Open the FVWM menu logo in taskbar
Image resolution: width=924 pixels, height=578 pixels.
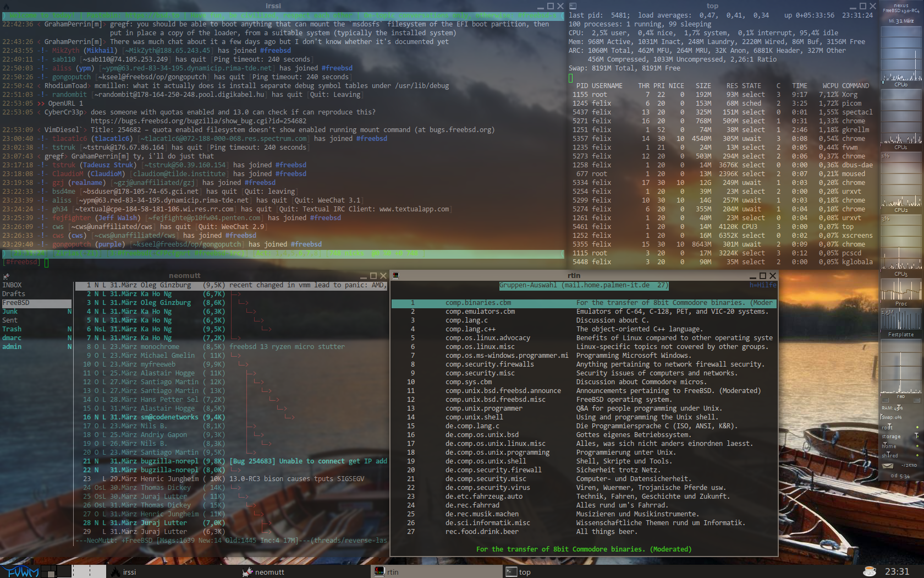click(x=20, y=571)
